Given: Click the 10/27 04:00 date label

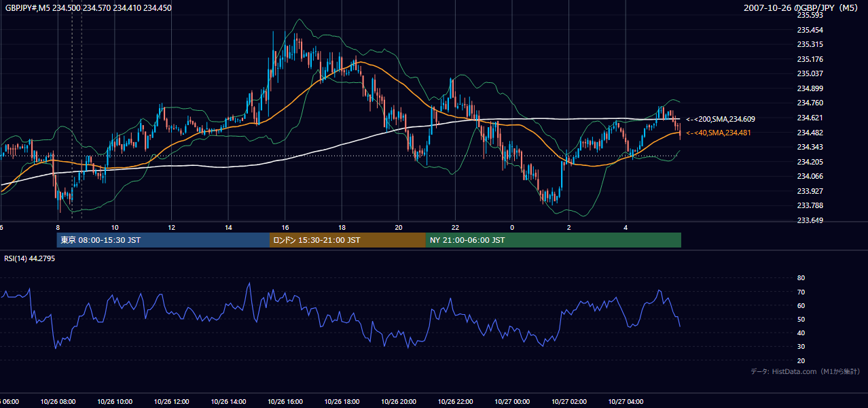Looking at the screenshot, I should coord(626,402).
